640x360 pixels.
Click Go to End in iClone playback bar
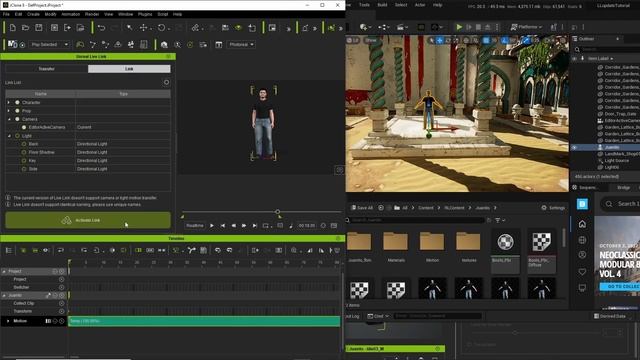click(x=255, y=225)
